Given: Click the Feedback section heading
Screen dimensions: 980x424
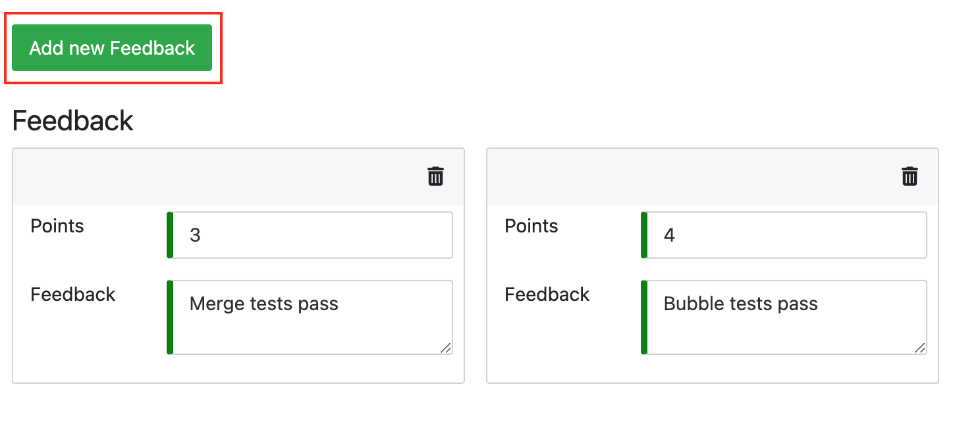Looking at the screenshot, I should click(73, 121).
